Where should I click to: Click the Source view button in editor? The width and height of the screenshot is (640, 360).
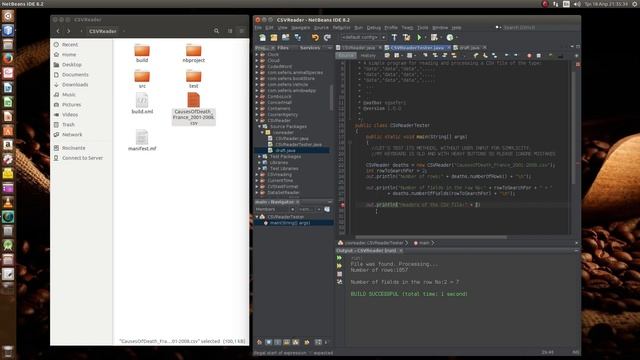[x=346, y=55]
